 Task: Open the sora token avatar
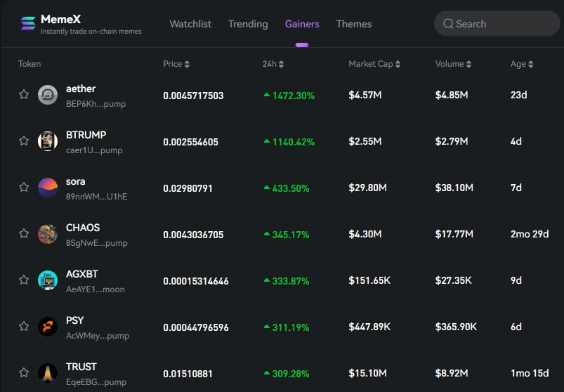point(48,188)
